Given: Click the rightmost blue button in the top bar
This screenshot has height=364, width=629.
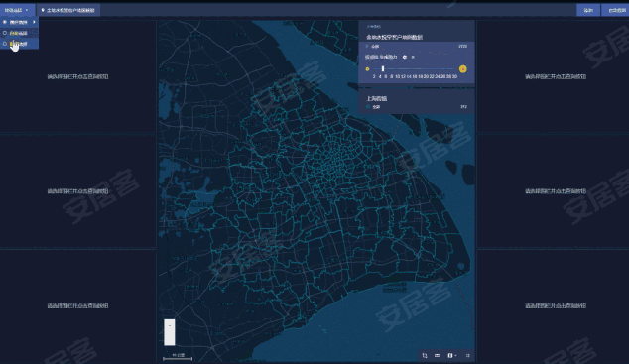Looking at the screenshot, I should pyautogui.click(x=616, y=10).
